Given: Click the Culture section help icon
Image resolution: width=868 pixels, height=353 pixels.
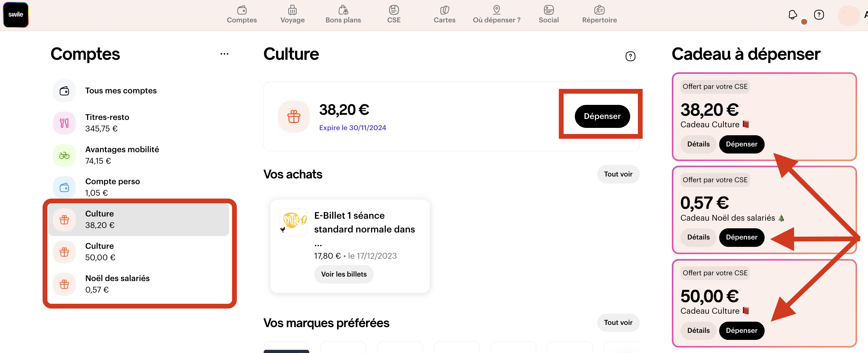Looking at the screenshot, I should pyautogui.click(x=630, y=56).
